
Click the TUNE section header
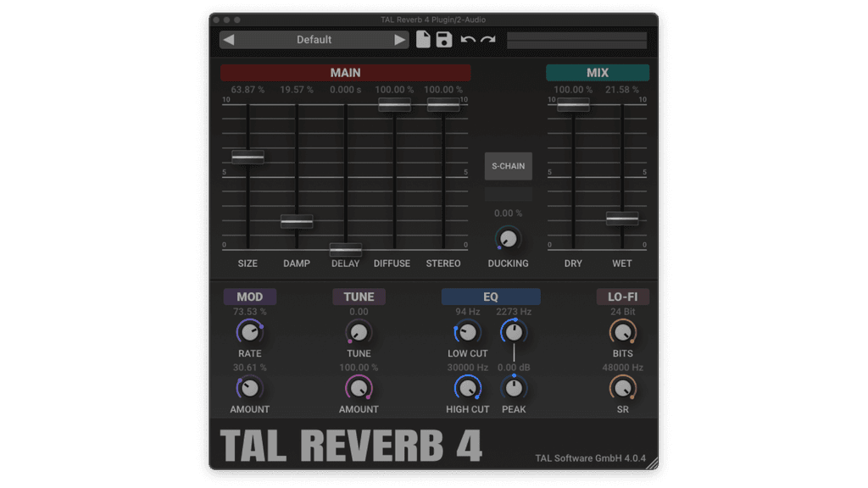[x=359, y=297]
